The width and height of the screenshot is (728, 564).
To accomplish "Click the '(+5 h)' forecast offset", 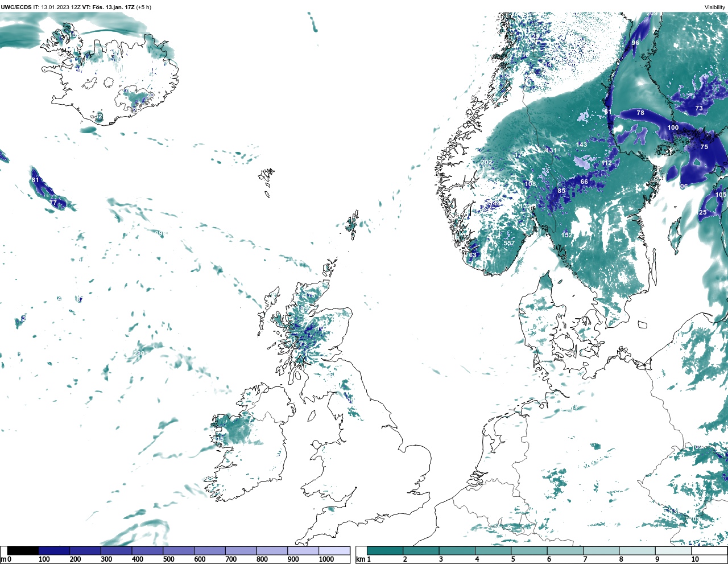I will [x=144, y=7].
